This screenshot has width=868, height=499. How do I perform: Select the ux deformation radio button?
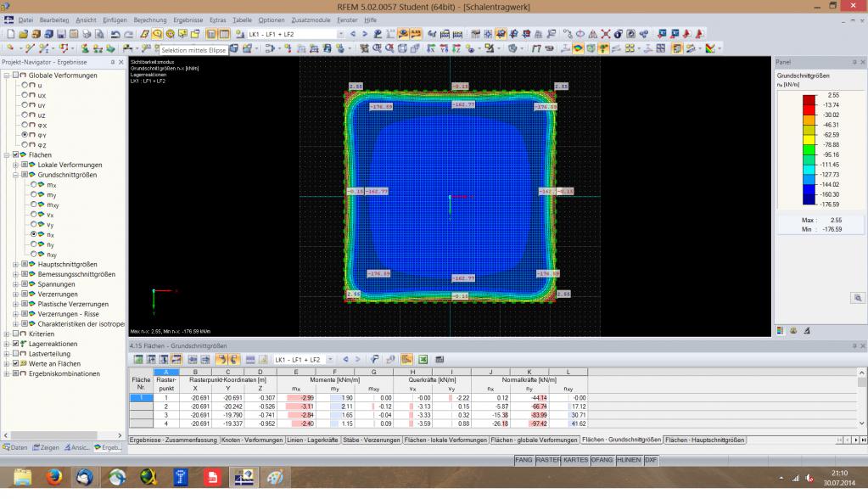click(25, 95)
